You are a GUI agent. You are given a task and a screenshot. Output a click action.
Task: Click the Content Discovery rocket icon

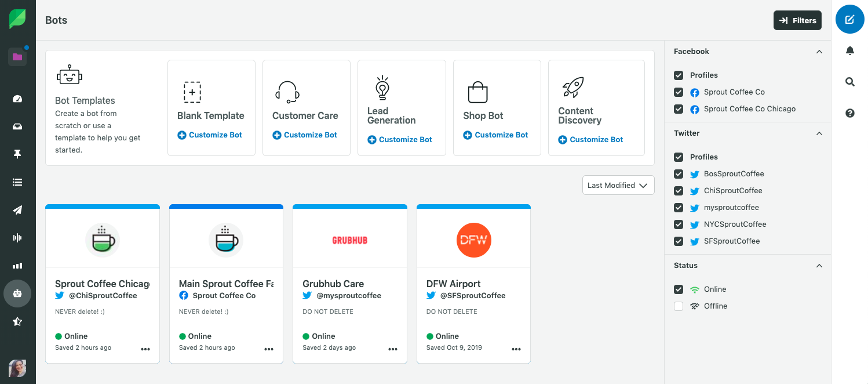pos(573,88)
